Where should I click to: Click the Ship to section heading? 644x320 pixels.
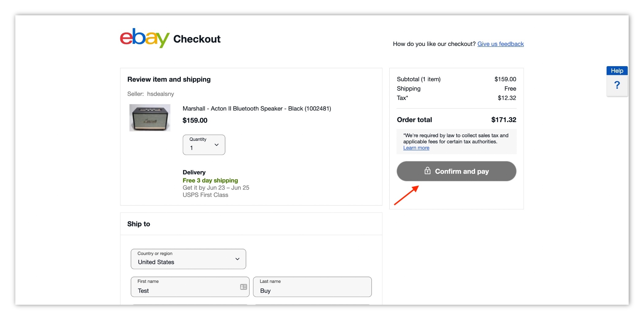[x=139, y=224]
